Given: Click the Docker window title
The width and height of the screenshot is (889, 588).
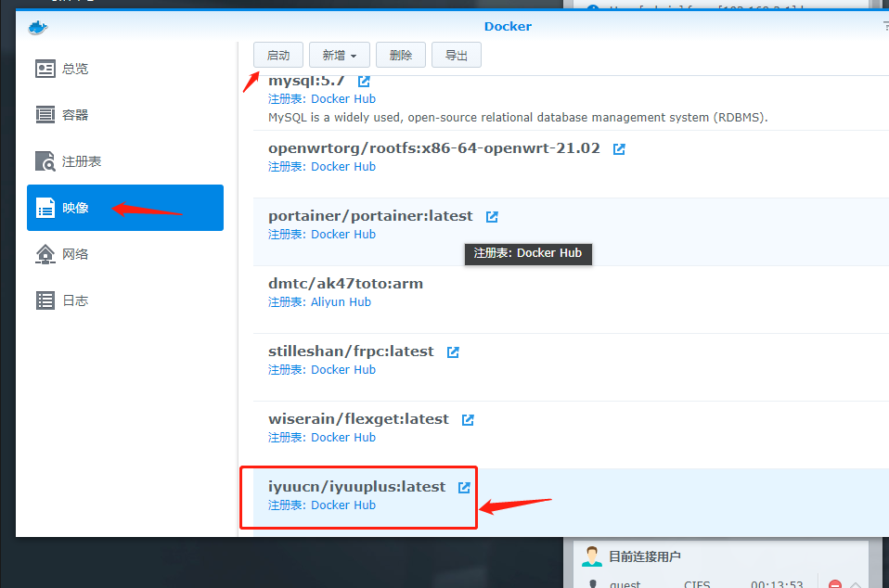Looking at the screenshot, I should pyautogui.click(x=508, y=26).
